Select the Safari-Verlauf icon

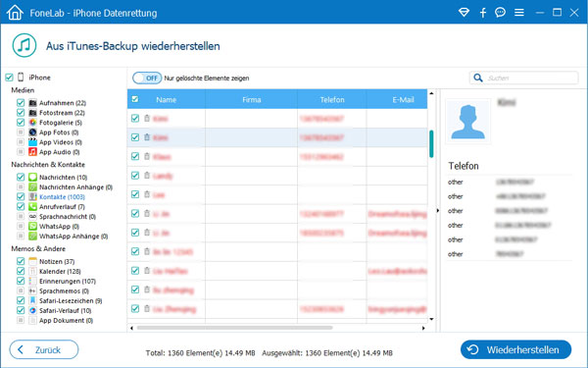(x=32, y=310)
